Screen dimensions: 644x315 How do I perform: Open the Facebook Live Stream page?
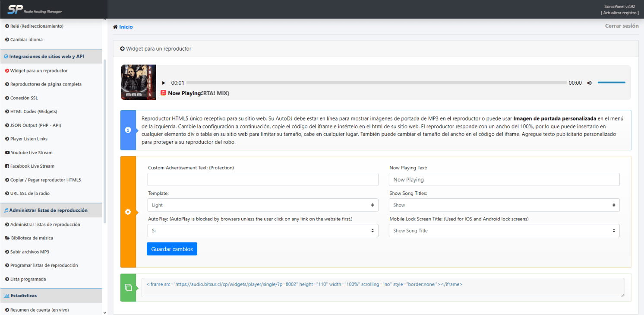[32, 166]
